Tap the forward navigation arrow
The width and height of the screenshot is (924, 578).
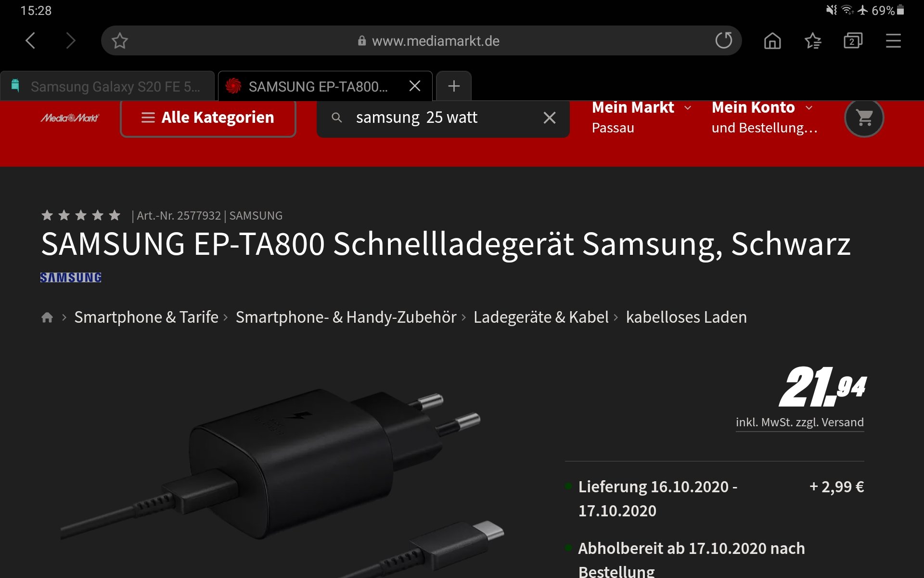coord(71,41)
